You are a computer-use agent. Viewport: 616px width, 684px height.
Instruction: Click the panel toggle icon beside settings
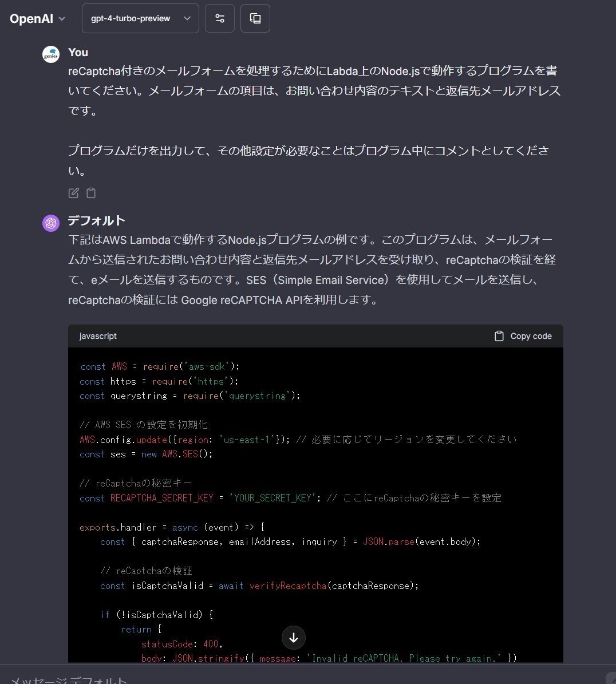point(255,18)
